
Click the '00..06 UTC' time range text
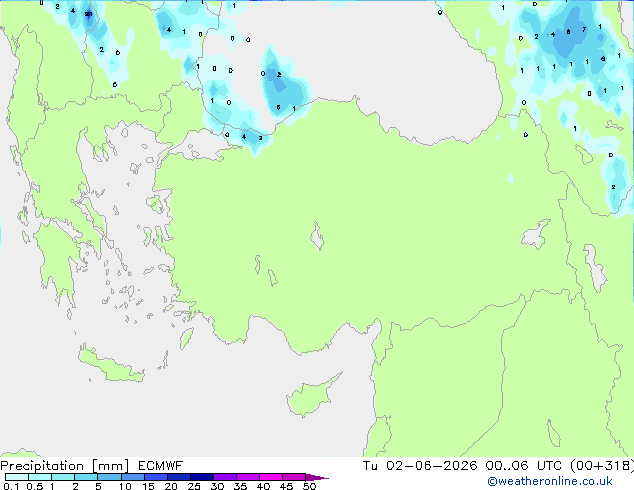coord(524,466)
